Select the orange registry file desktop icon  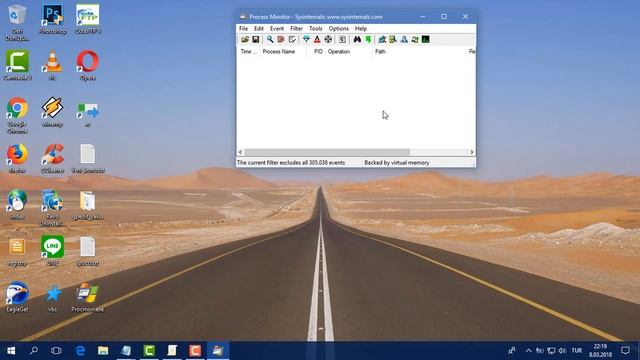pyautogui.click(x=17, y=251)
